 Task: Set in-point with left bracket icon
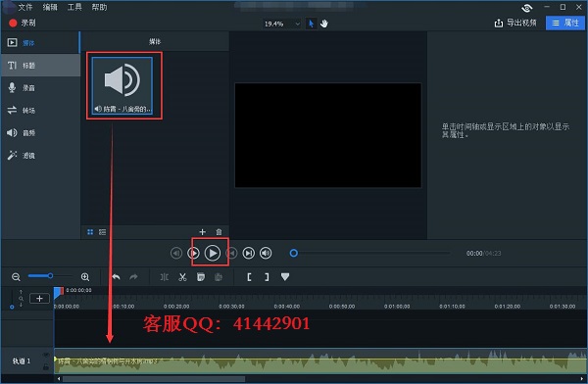click(x=249, y=277)
